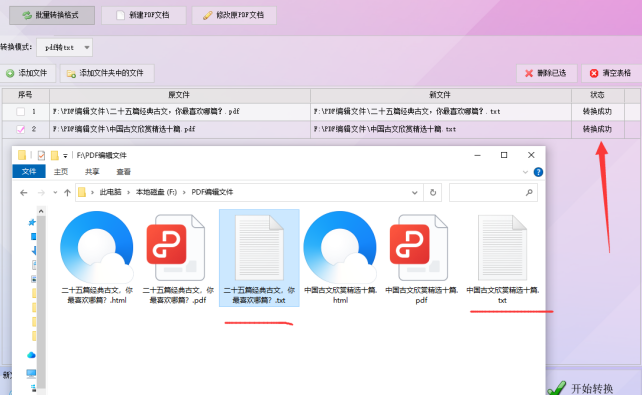Viewport: 643px width, 396px height.
Task: Uncheck the row 2 checkbox
Action: click(x=21, y=129)
